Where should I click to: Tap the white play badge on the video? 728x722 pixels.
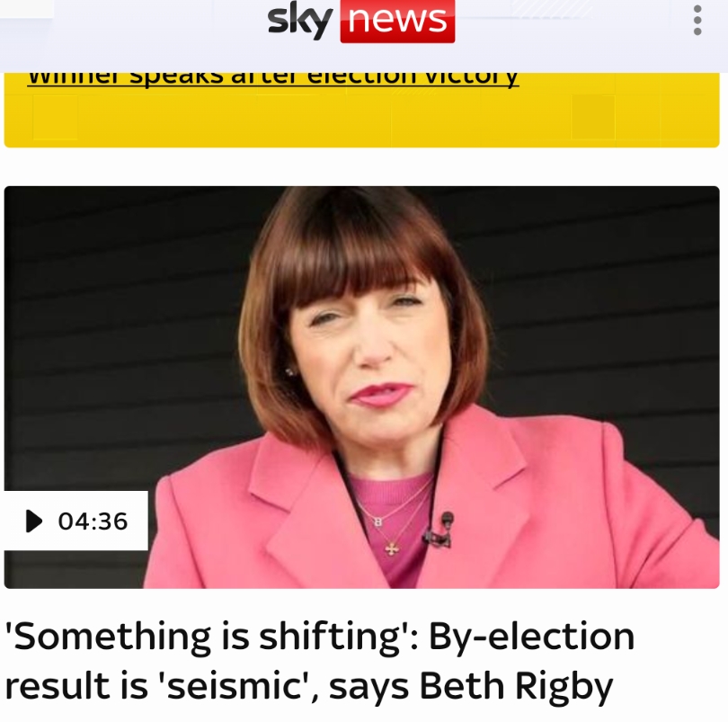point(76,521)
